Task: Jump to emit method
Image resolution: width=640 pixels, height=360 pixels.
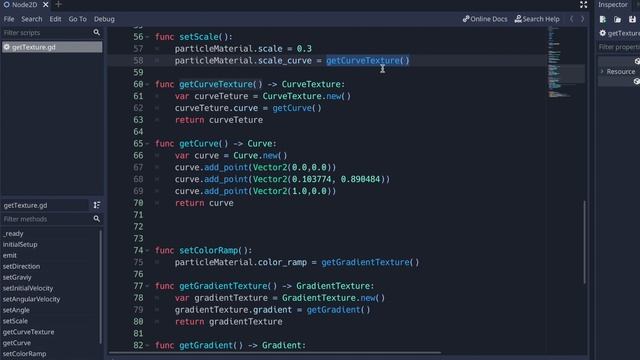Action: 10,256
